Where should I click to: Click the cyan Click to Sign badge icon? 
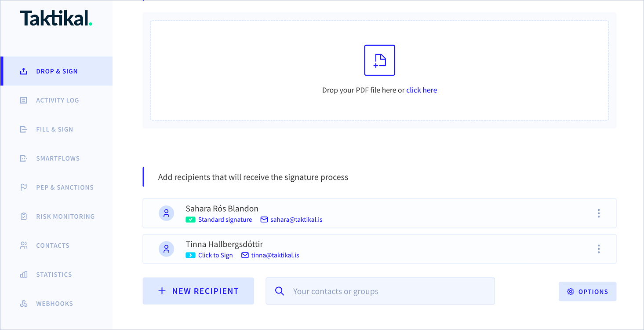[190, 255]
